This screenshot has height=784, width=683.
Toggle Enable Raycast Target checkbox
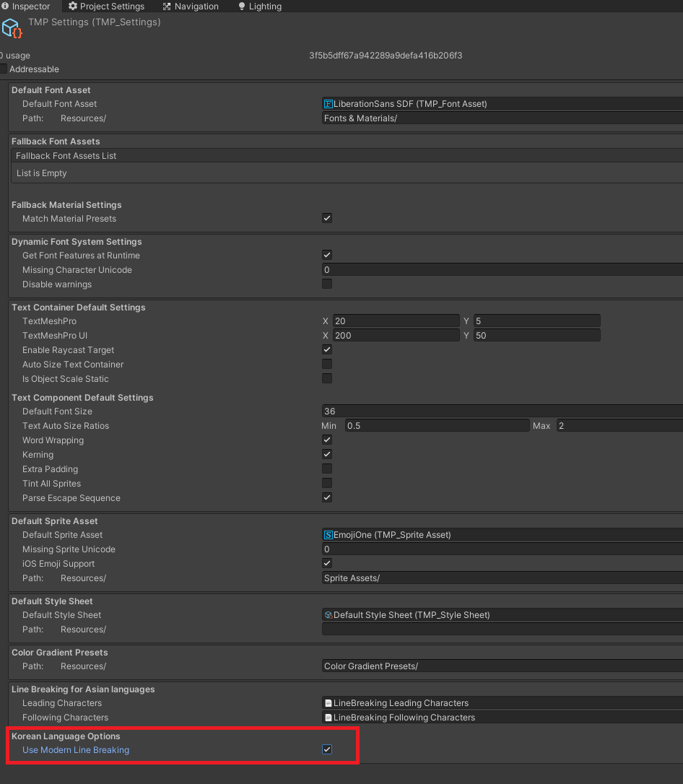tap(327, 349)
